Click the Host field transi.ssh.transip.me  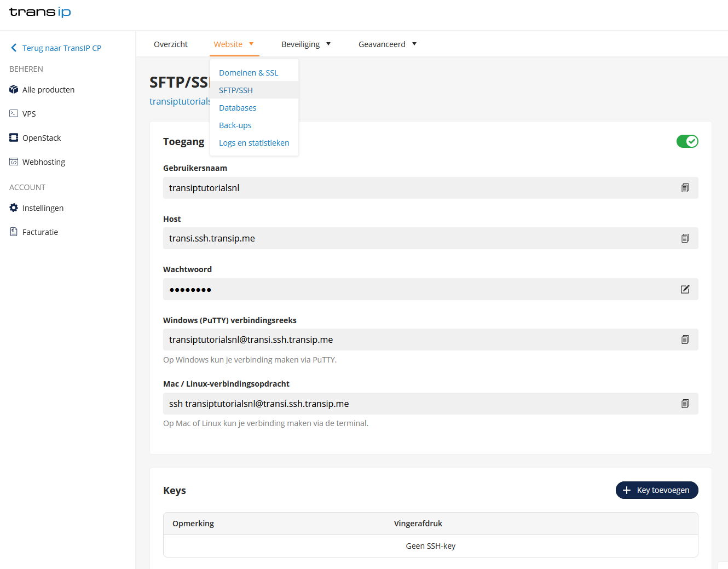point(431,238)
